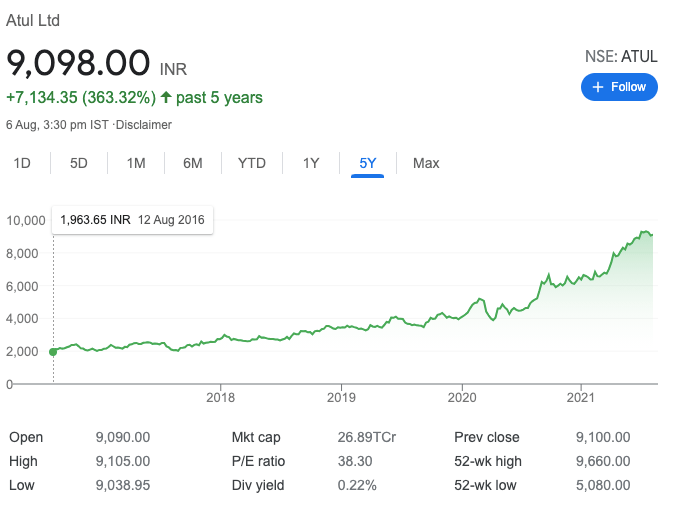Screen dimensions: 689x507
Task: Click the NSE: ATUL ticker label
Action: (x=621, y=57)
